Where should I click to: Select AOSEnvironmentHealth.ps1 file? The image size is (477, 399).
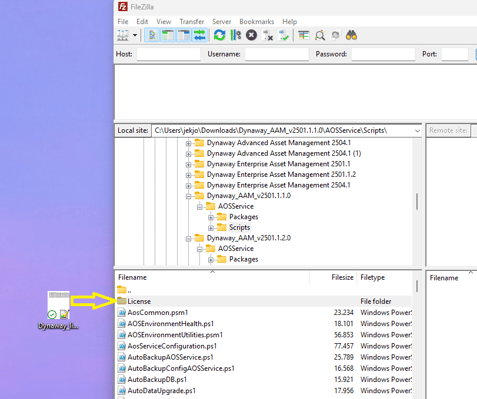264,324
